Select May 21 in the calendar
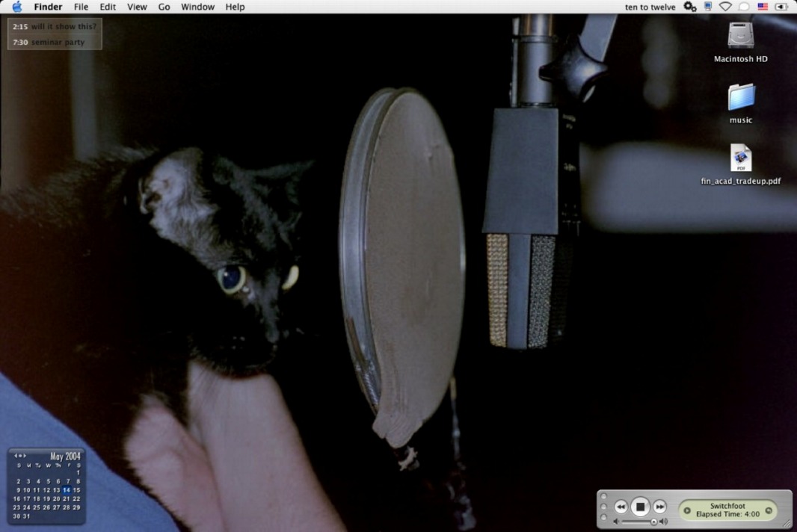The height and width of the screenshot is (532, 797). [66, 498]
